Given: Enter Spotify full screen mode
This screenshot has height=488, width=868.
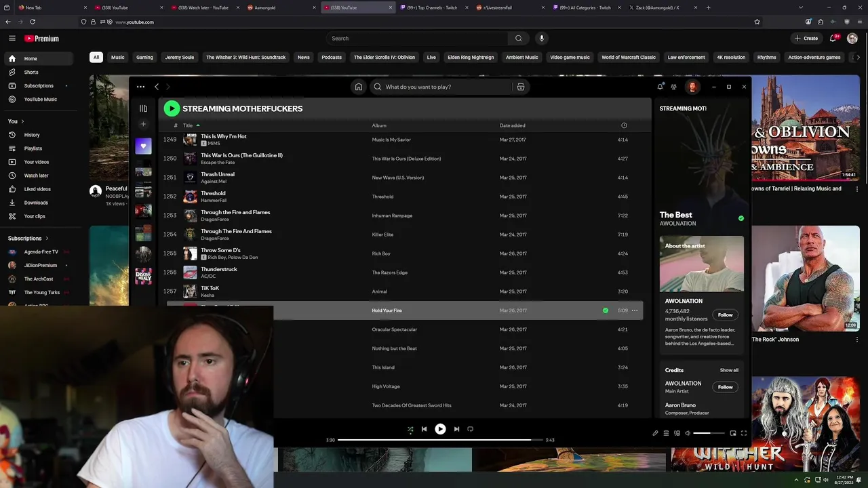Looking at the screenshot, I should click(743, 433).
